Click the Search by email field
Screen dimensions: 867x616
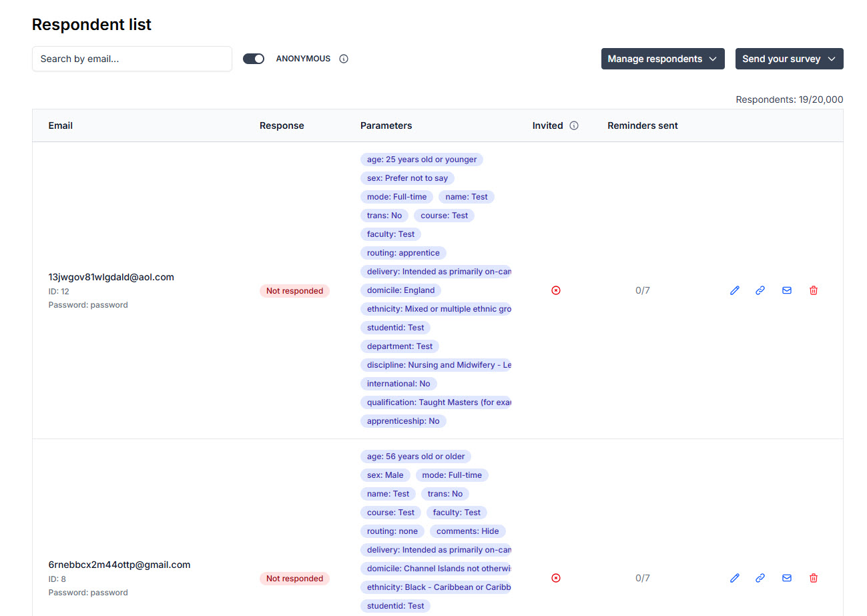(x=132, y=59)
